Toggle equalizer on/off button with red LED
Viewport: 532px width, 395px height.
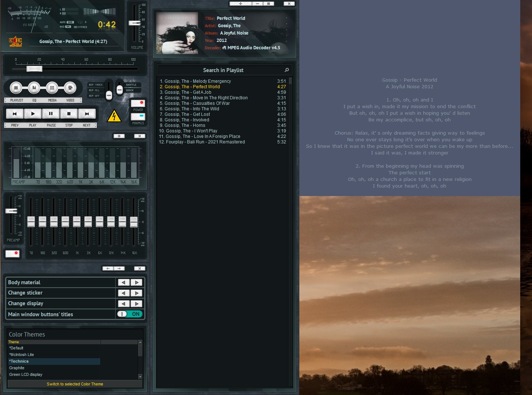pos(12,254)
